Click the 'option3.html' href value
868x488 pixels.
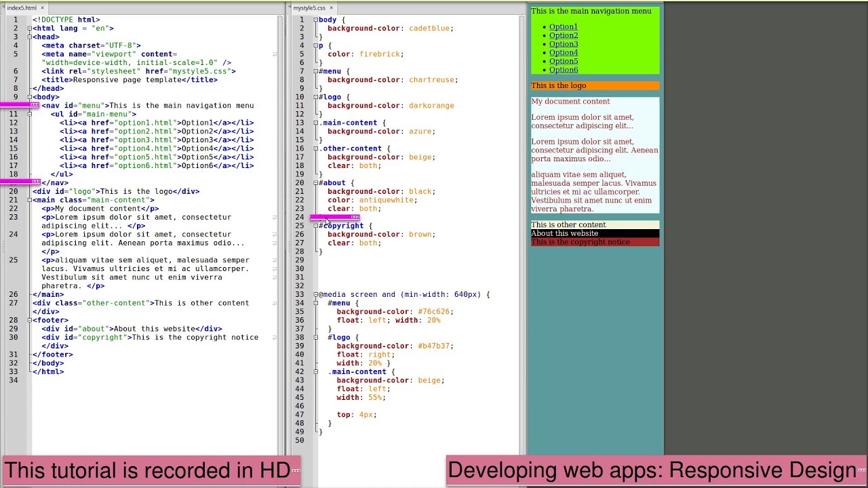[145, 140]
